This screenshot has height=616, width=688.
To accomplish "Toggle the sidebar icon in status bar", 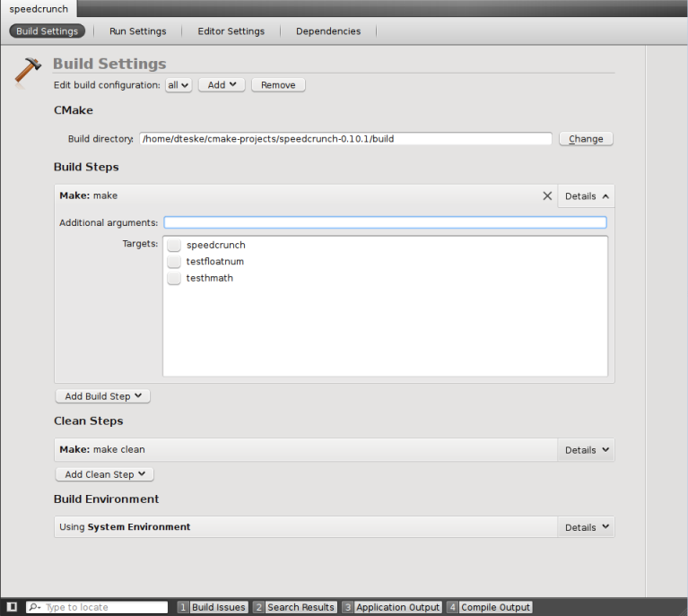I will (x=12, y=607).
